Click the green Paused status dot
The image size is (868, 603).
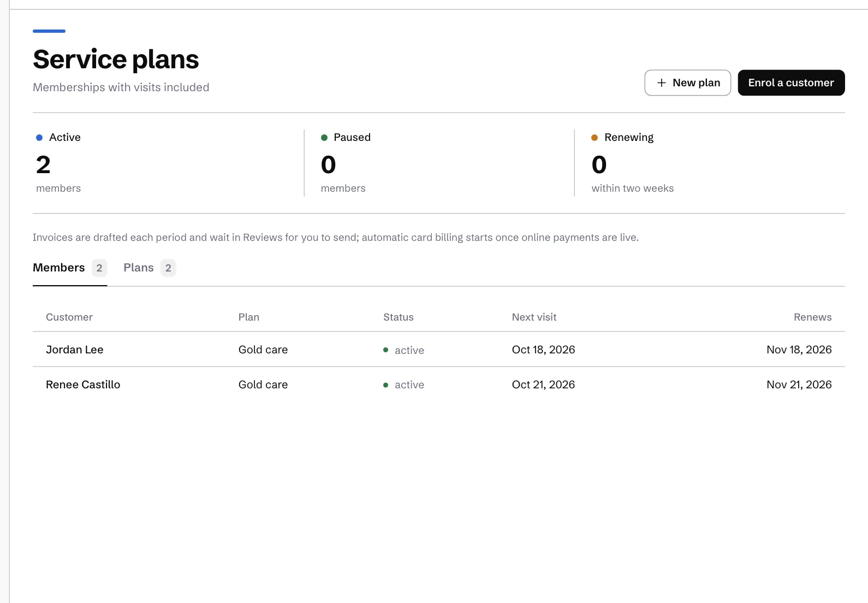point(324,138)
